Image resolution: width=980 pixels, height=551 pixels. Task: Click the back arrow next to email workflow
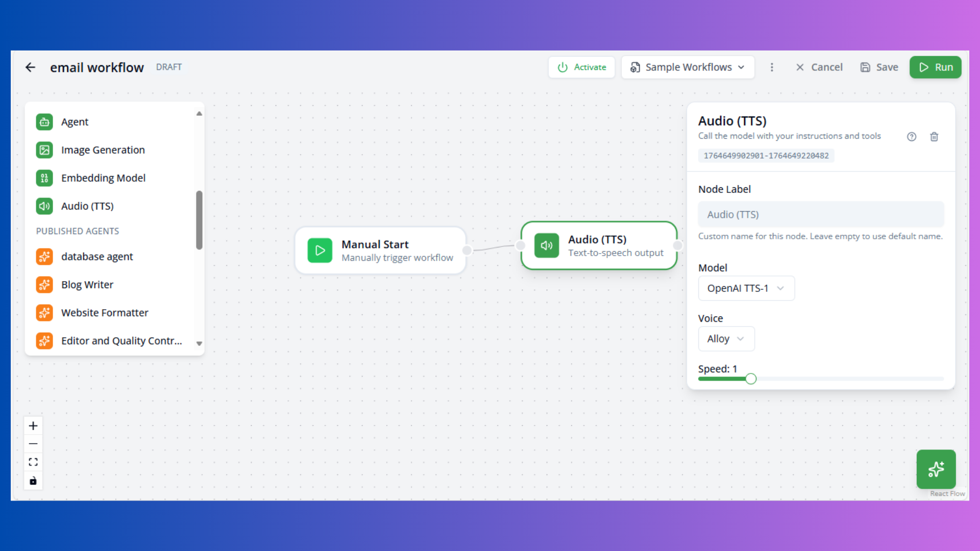(31, 67)
